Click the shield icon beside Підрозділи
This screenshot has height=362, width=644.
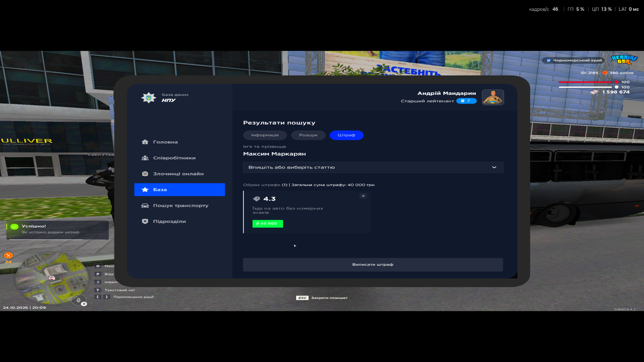coord(145,221)
